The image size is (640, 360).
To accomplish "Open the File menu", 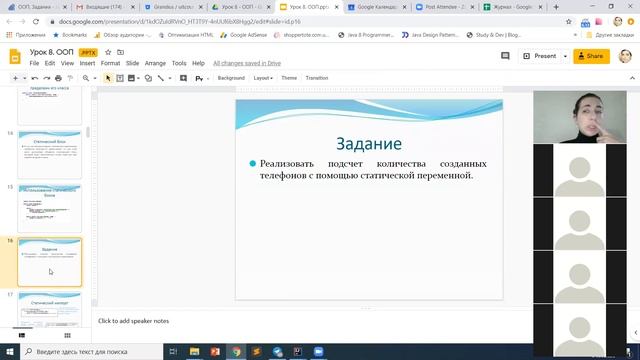I will coord(34,63).
